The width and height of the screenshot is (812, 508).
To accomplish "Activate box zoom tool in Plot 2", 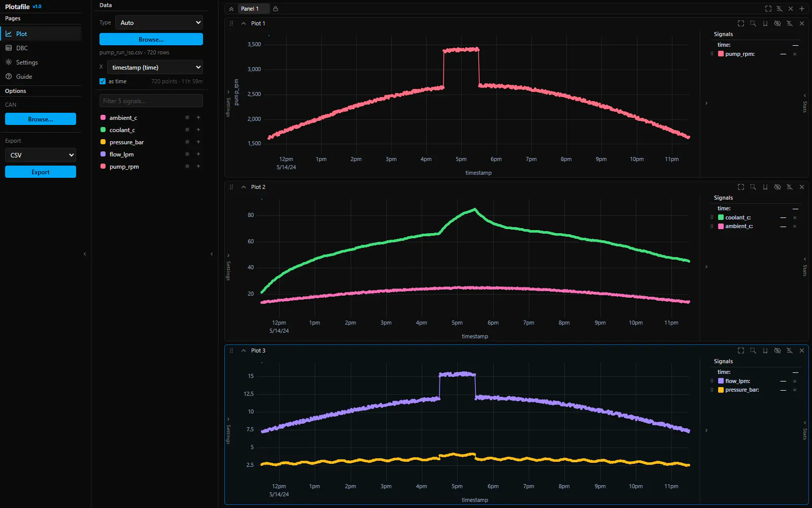I will (x=753, y=187).
